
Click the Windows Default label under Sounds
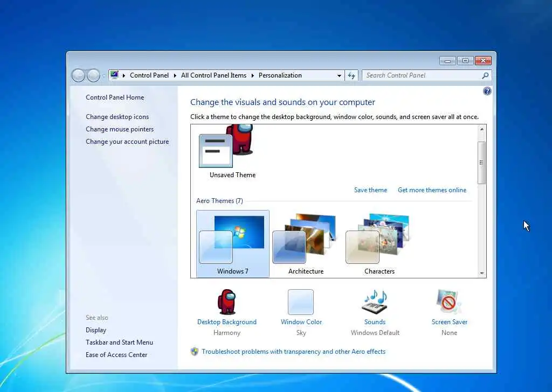375,333
